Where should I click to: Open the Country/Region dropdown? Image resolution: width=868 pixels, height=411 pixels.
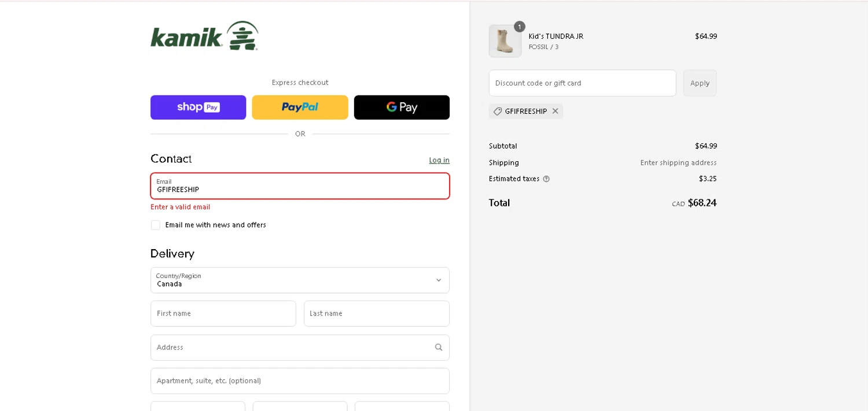pyautogui.click(x=300, y=280)
